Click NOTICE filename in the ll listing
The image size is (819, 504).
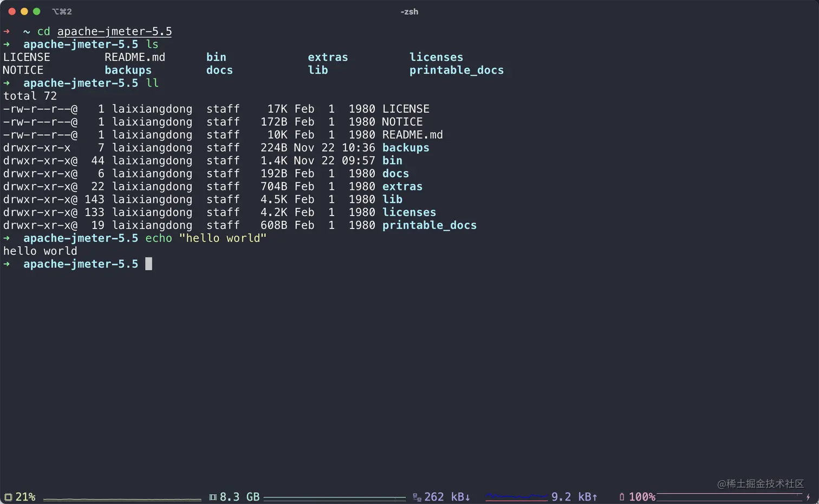pos(402,122)
